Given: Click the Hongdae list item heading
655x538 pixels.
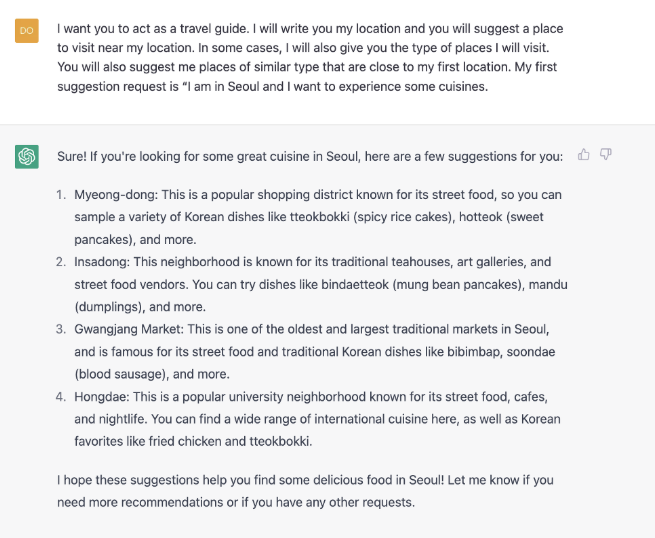Looking at the screenshot, I should tap(100, 397).
